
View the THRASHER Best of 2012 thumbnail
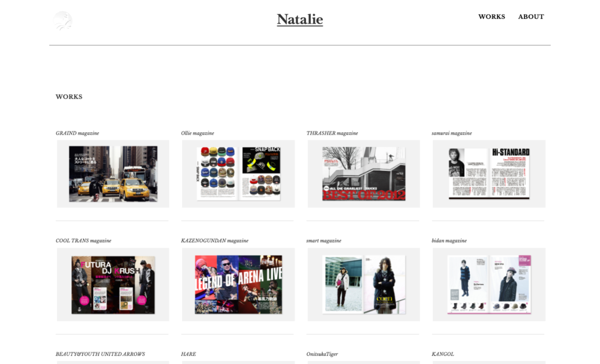[363, 174]
